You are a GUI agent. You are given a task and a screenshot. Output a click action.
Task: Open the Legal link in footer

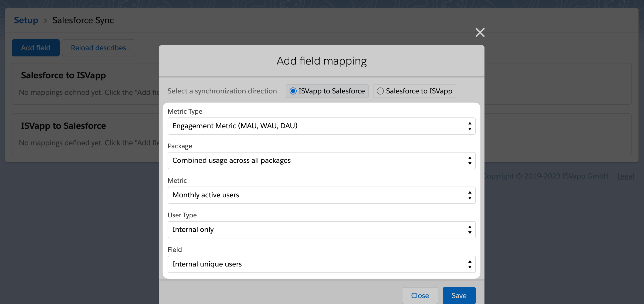pos(626,176)
